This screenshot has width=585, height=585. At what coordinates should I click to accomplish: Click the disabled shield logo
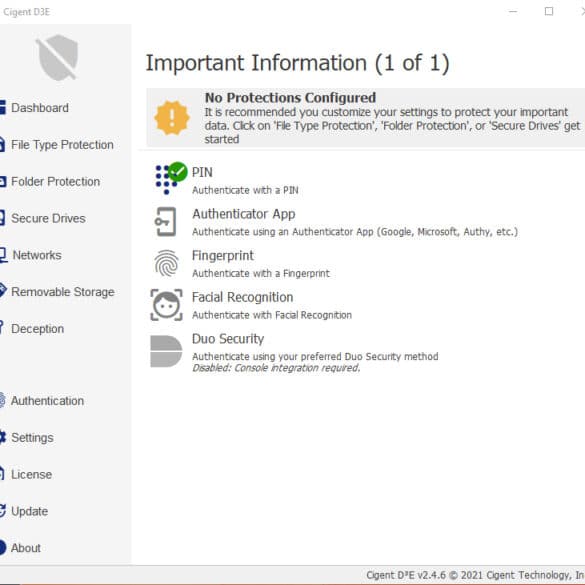pos(58,57)
